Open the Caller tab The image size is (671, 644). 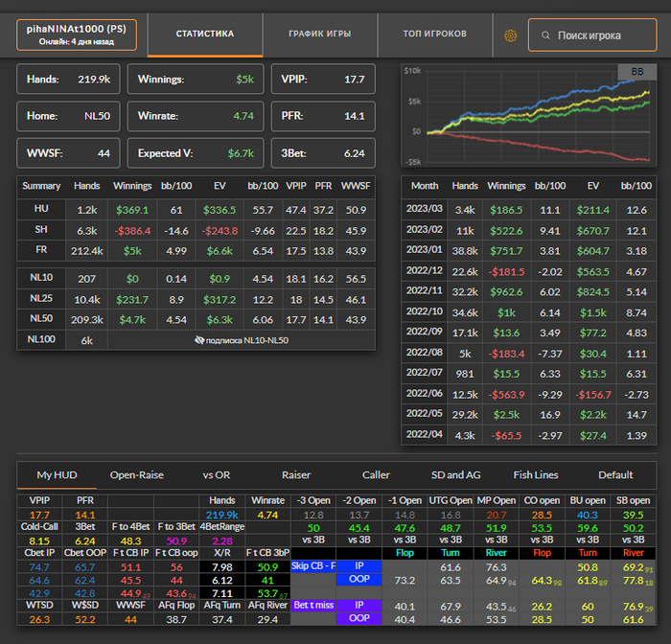[x=376, y=474]
